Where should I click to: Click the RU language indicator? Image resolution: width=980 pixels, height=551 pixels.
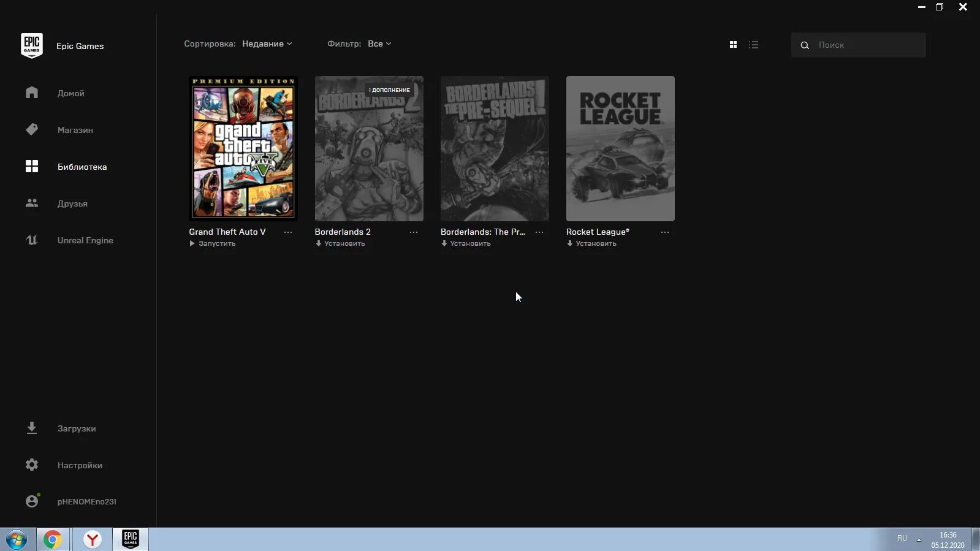coord(902,538)
